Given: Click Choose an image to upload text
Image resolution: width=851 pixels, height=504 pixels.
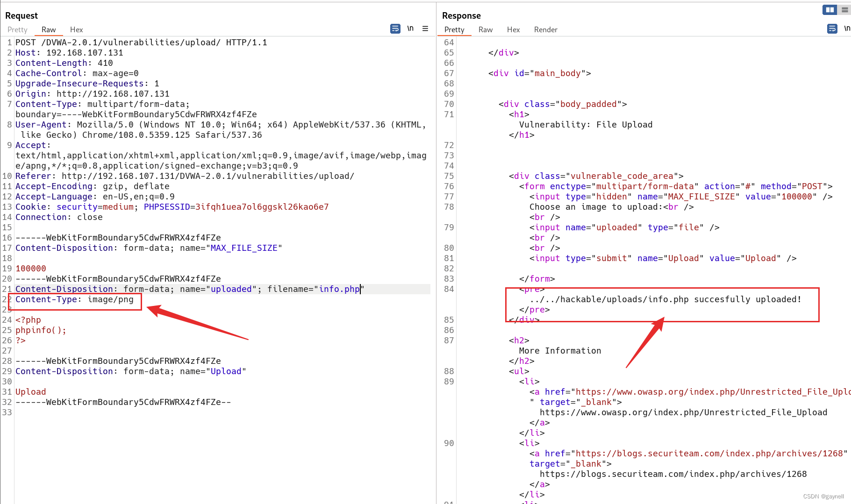Looking at the screenshot, I should (596, 207).
